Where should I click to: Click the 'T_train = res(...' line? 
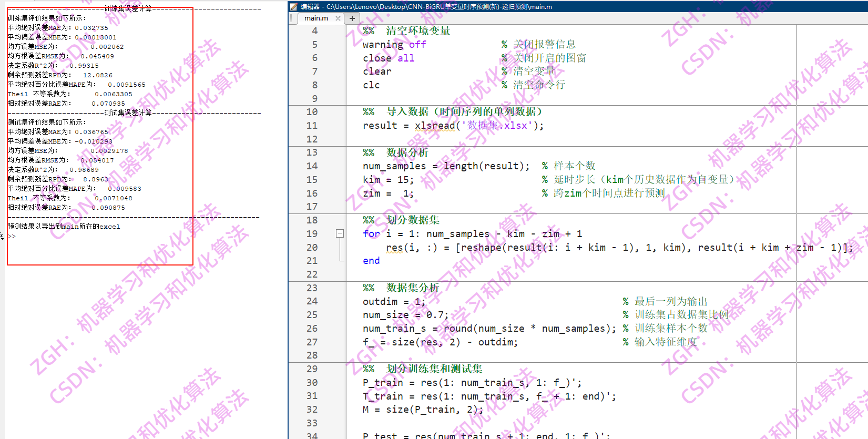[489, 396]
